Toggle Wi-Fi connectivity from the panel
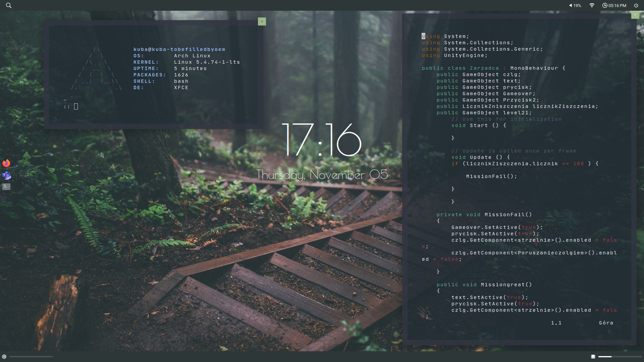The width and height of the screenshot is (644, 362). [591, 5]
